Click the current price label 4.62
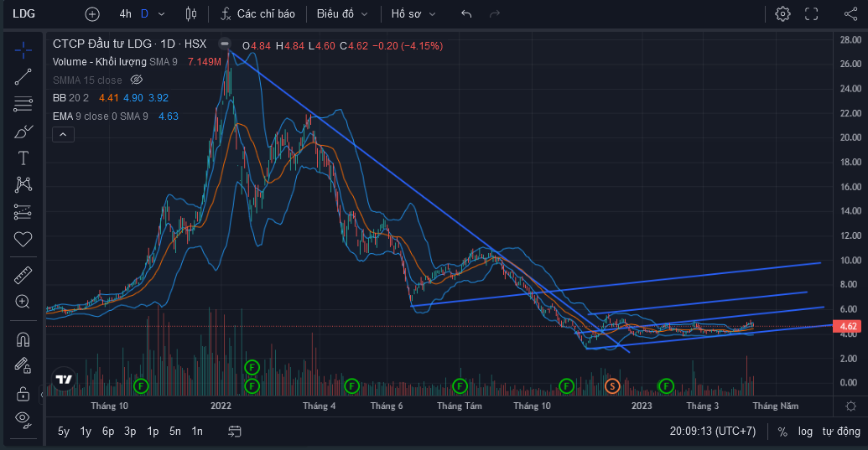 [x=849, y=326]
